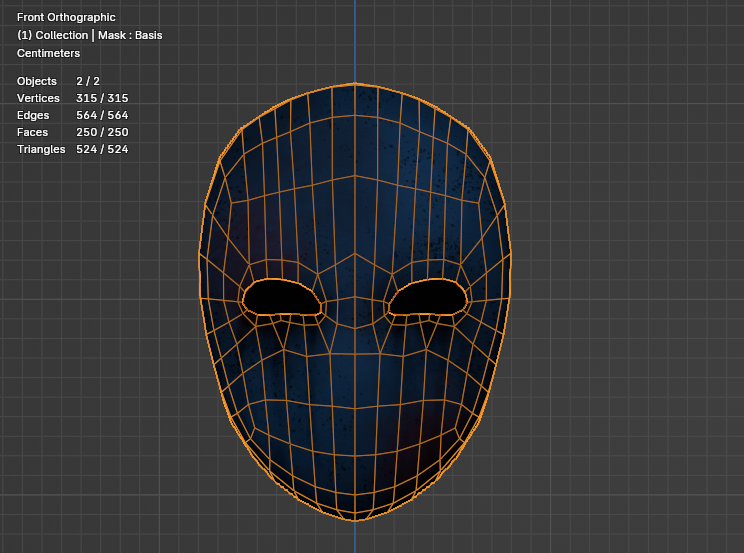Click inside the mask's eye hole on screen right
The image size is (744, 553).
tap(428, 297)
